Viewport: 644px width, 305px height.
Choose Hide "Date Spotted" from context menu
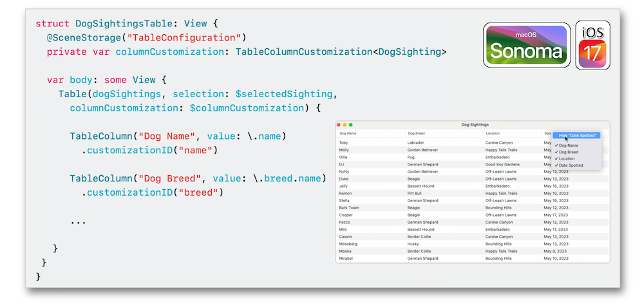tap(578, 135)
